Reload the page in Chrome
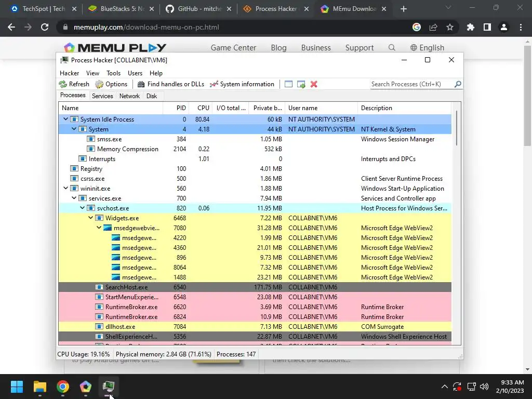 tap(45, 27)
